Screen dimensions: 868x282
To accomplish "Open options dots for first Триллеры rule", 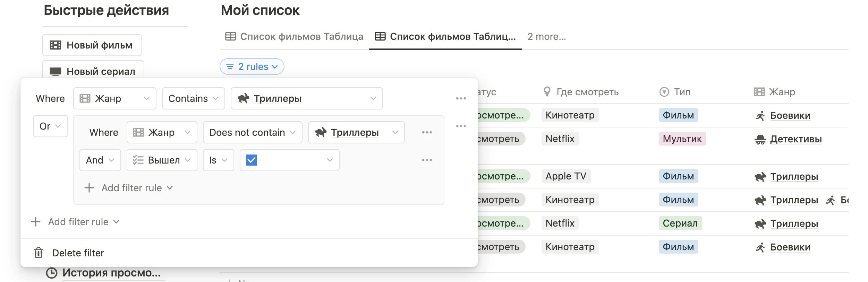I will pos(461,98).
